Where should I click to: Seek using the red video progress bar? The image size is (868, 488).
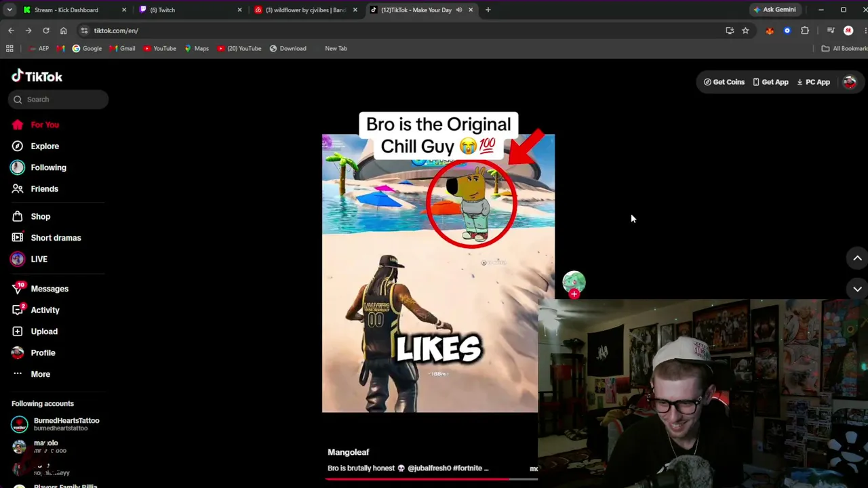click(x=431, y=479)
